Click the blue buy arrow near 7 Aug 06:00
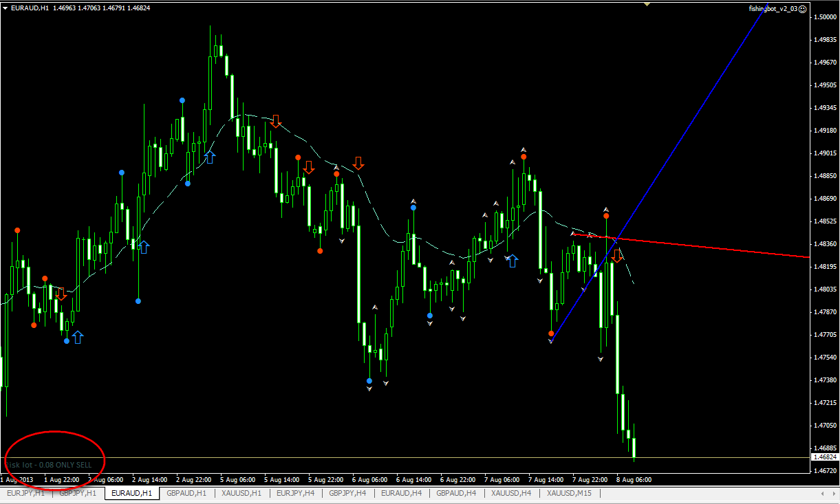Viewport: 840px width, 504px height. (x=513, y=261)
